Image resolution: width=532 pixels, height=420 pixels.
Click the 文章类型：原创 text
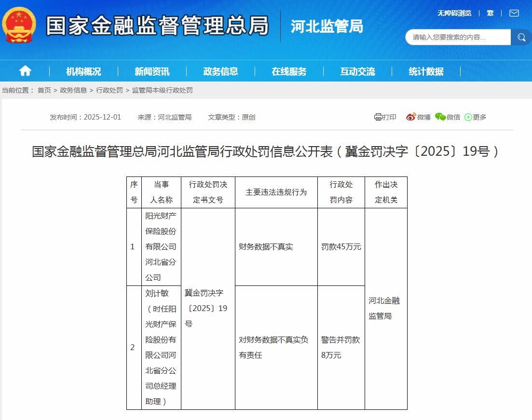point(232,117)
